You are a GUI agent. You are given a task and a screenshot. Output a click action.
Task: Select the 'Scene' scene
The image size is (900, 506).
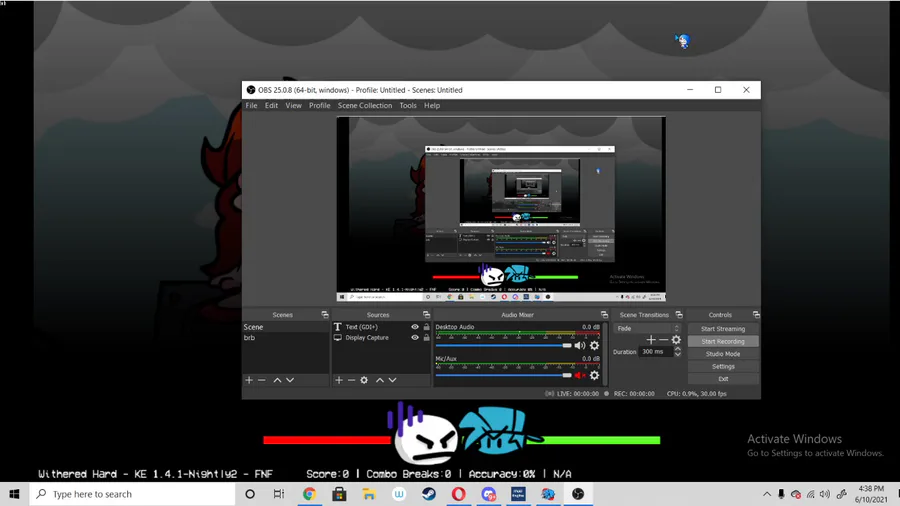(x=285, y=327)
